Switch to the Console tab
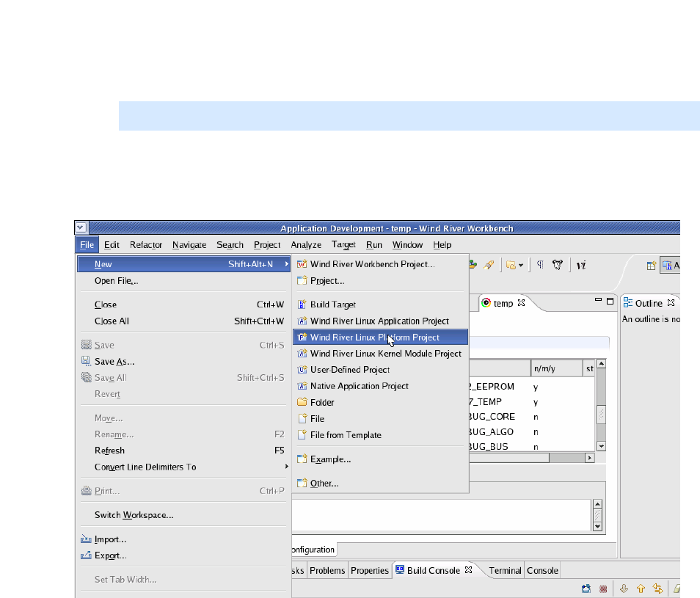 click(542, 570)
